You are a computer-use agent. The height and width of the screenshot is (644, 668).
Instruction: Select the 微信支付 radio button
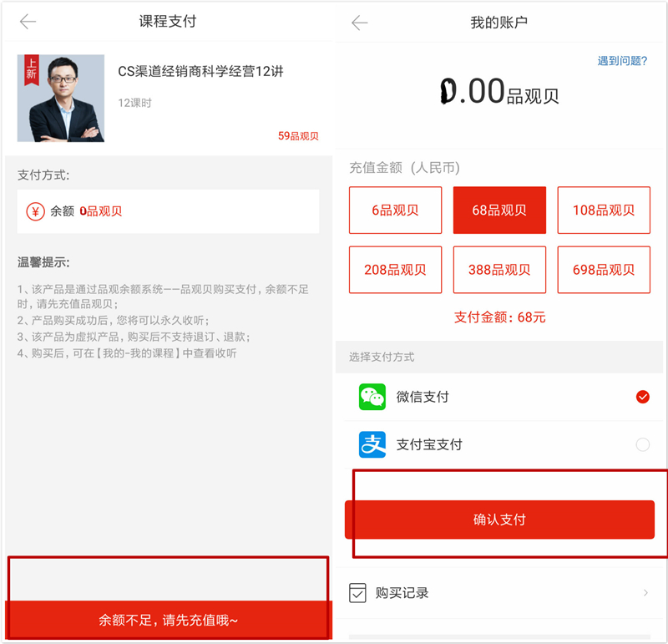click(x=642, y=397)
